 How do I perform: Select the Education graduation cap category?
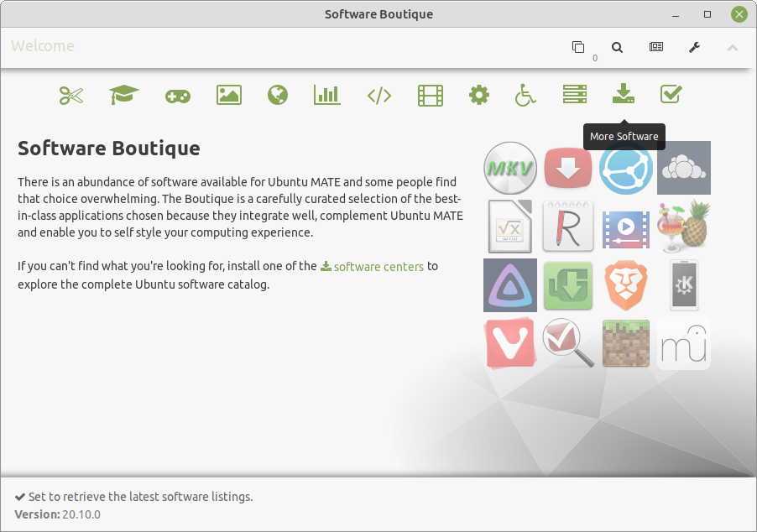[x=124, y=95]
